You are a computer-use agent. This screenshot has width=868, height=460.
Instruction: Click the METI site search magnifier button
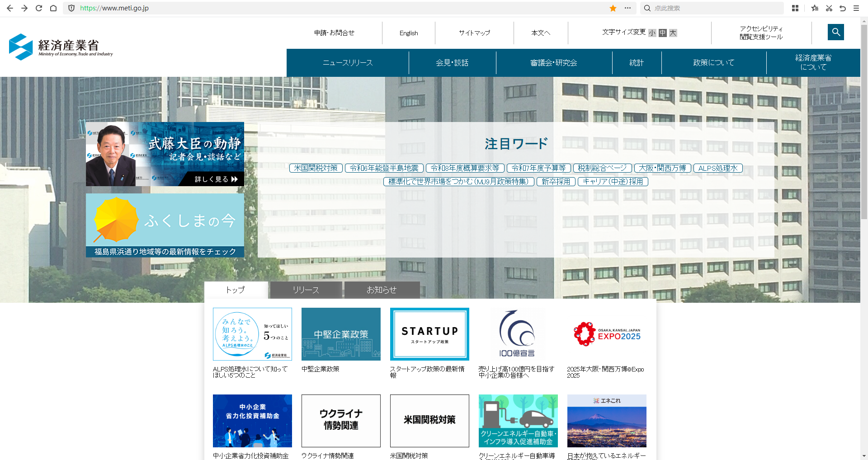pyautogui.click(x=836, y=32)
